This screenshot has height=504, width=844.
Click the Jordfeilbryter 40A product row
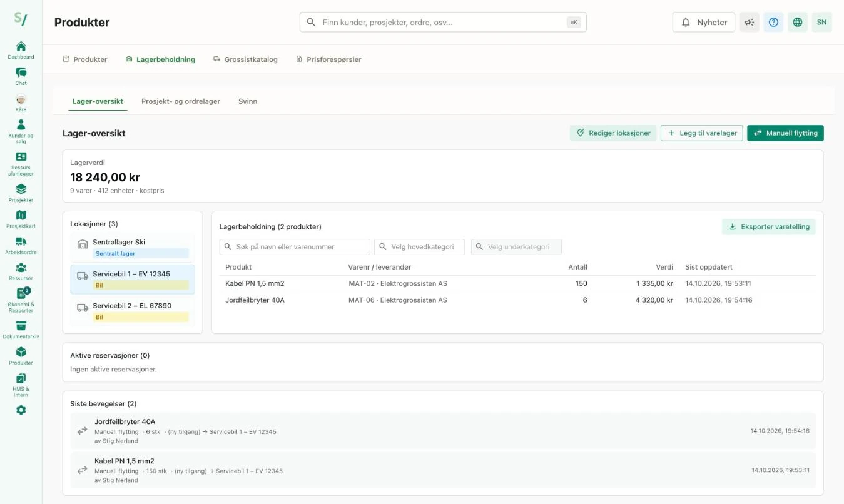pyautogui.click(x=517, y=300)
